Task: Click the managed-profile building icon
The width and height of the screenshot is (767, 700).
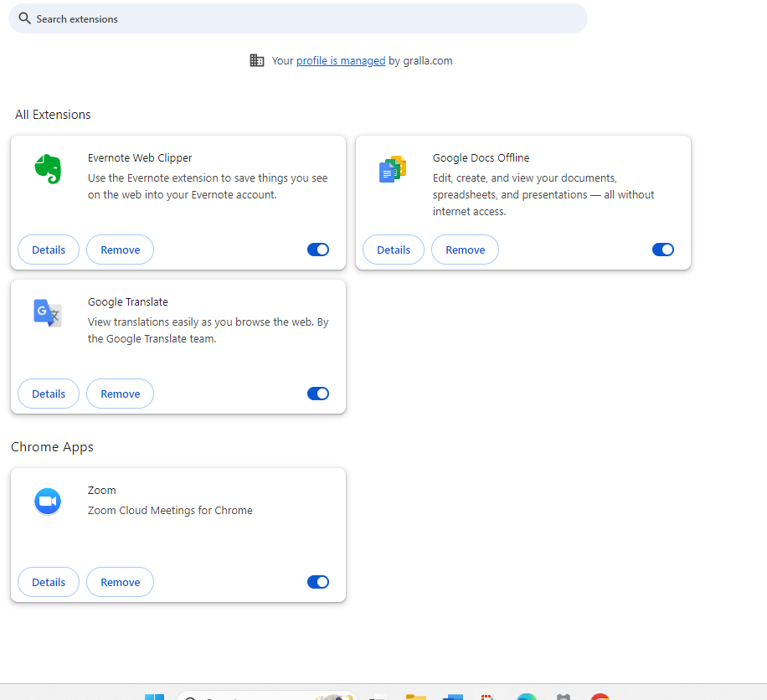Action: 257,60
